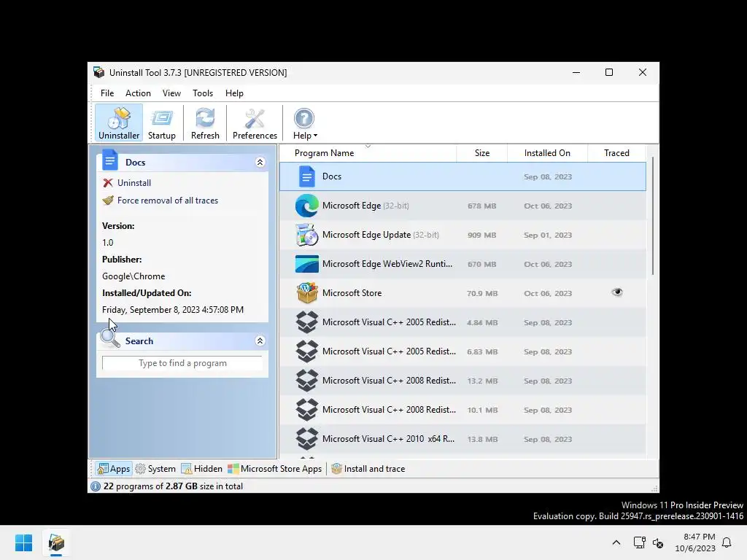
Task: Click the program list vertical scrollbar
Action: tap(652, 217)
